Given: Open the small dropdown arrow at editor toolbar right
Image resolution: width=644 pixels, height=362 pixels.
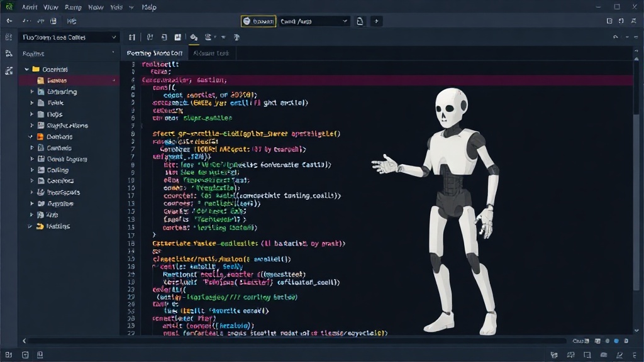Looking at the screenshot, I should pos(627,37).
